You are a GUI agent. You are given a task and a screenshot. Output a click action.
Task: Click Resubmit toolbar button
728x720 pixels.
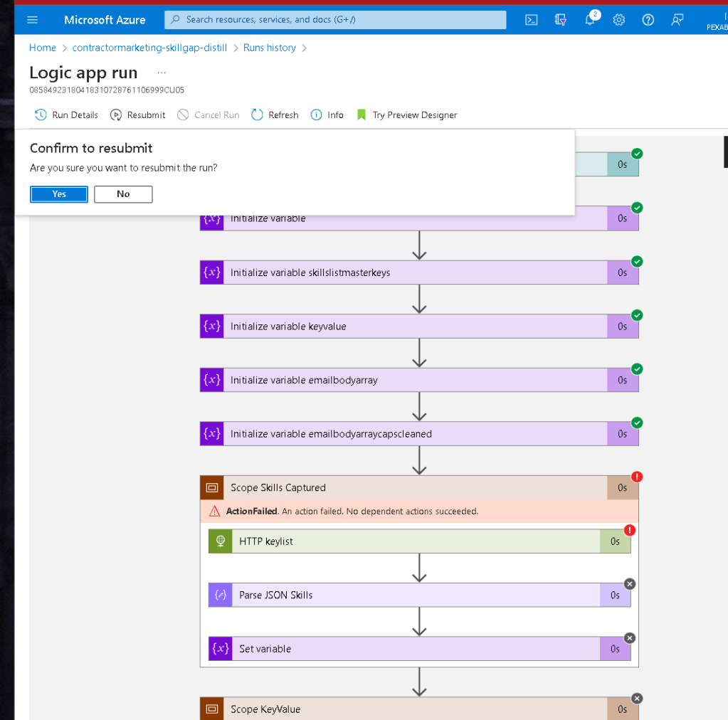coord(138,115)
